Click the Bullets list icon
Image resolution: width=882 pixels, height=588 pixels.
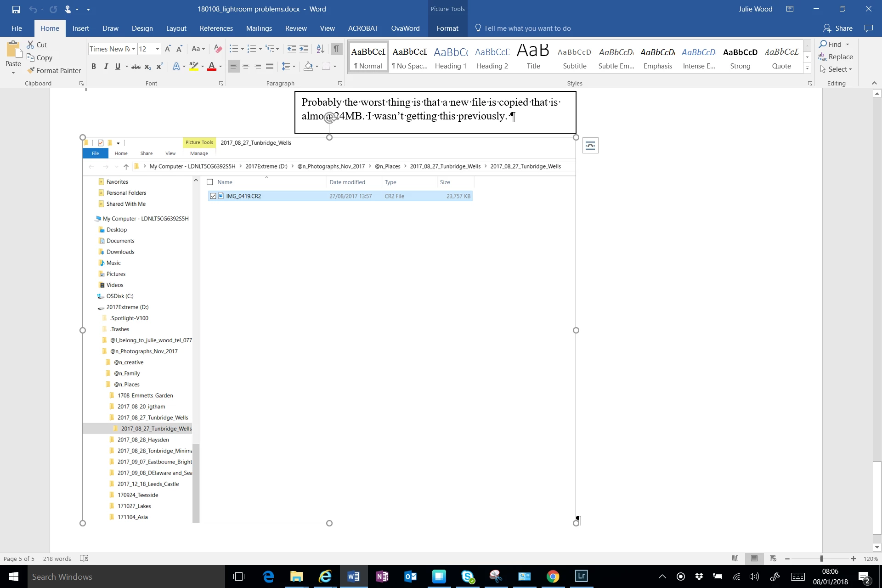(234, 49)
